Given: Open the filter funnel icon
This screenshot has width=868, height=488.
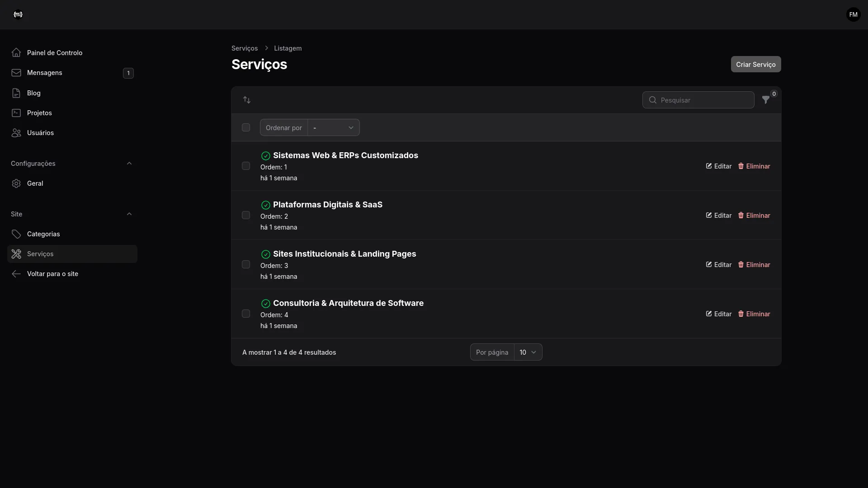Looking at the screenshot, I should (x=766, y=100).
